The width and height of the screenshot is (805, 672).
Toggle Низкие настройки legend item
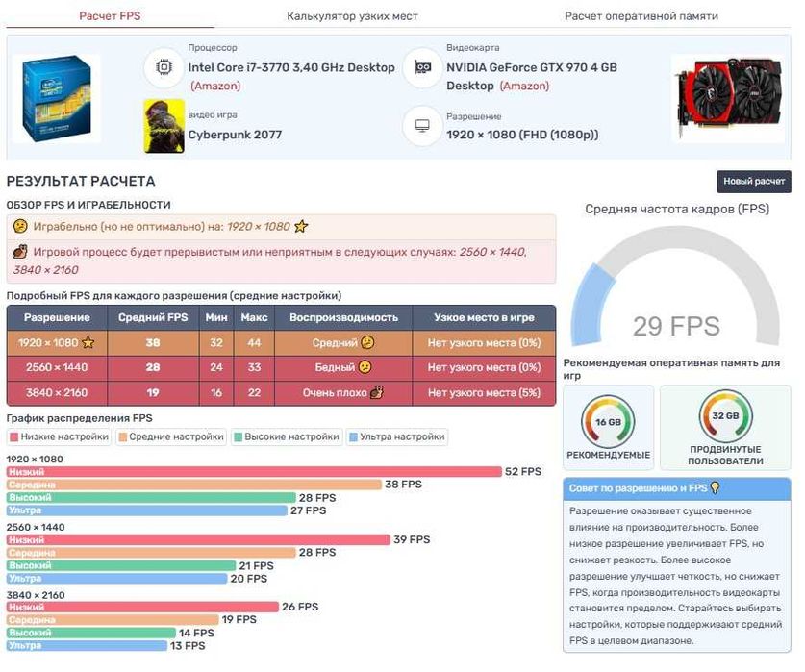tap(59, 436)
